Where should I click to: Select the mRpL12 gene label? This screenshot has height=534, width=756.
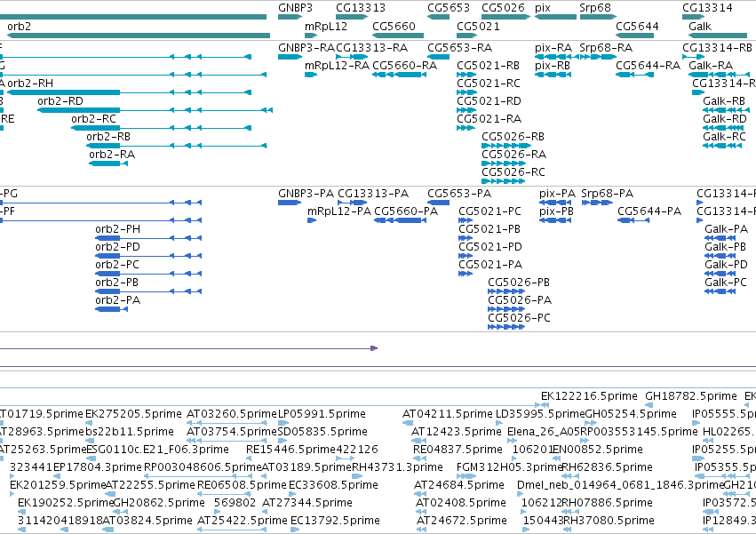click(x=326, y=26)
